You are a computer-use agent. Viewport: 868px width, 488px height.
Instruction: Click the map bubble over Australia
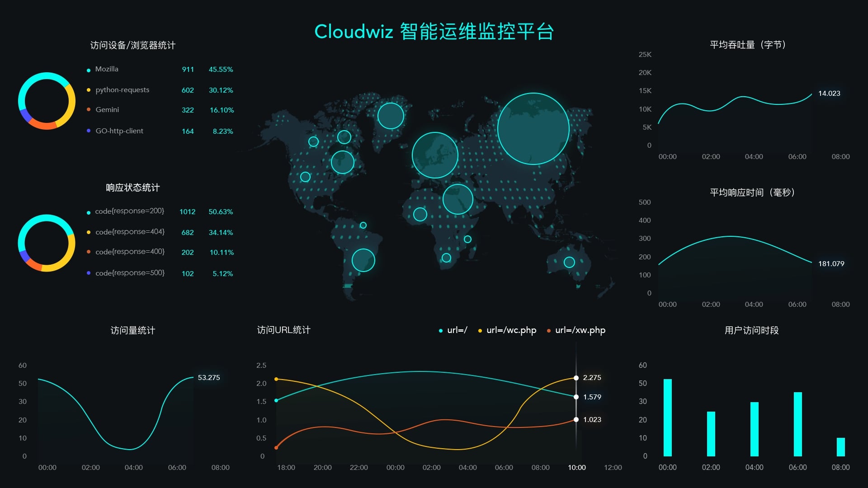(x=569, y=262)
